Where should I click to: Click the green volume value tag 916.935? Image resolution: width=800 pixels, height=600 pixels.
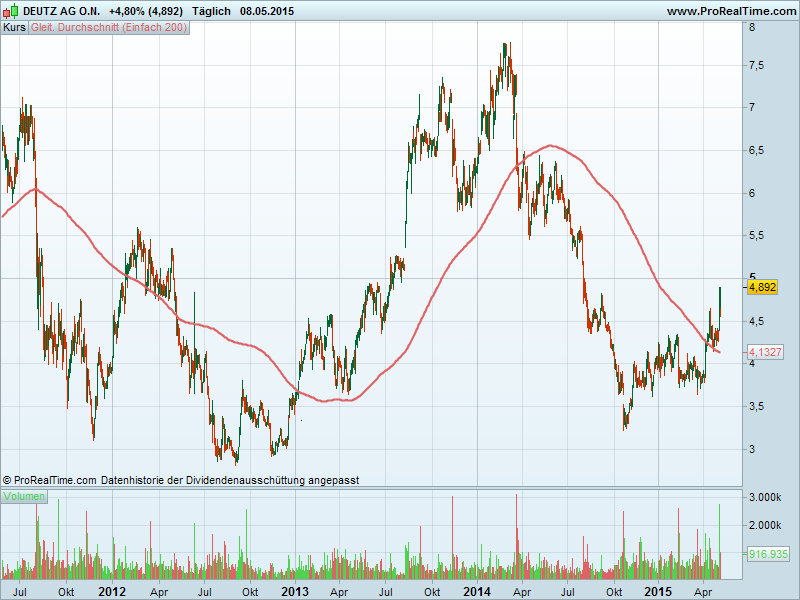click(768, 552)
